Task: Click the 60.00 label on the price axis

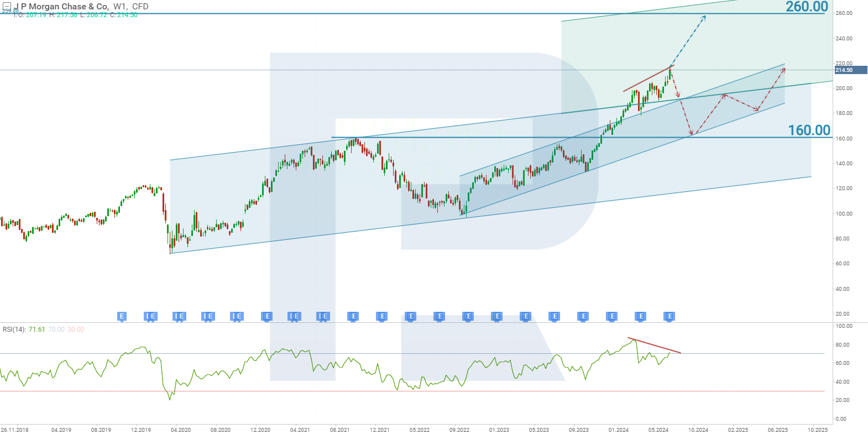Action: [843, 264]
